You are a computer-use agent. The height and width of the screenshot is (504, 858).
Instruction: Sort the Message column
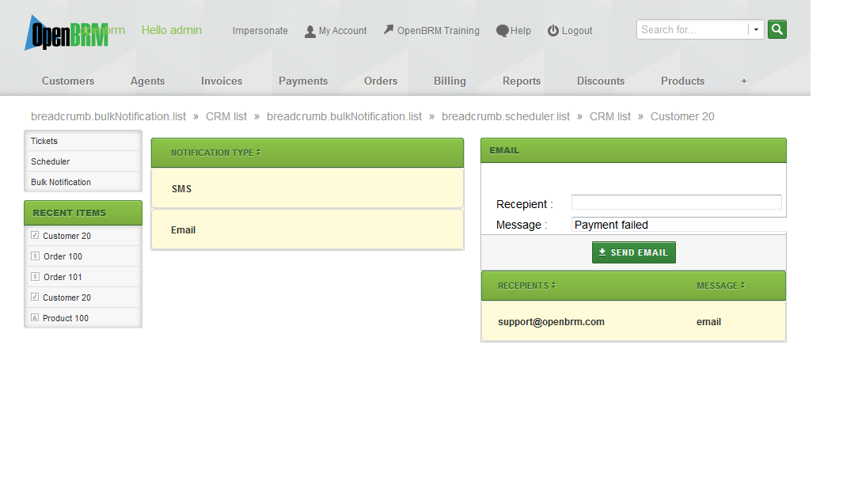[x=720, y=286]
